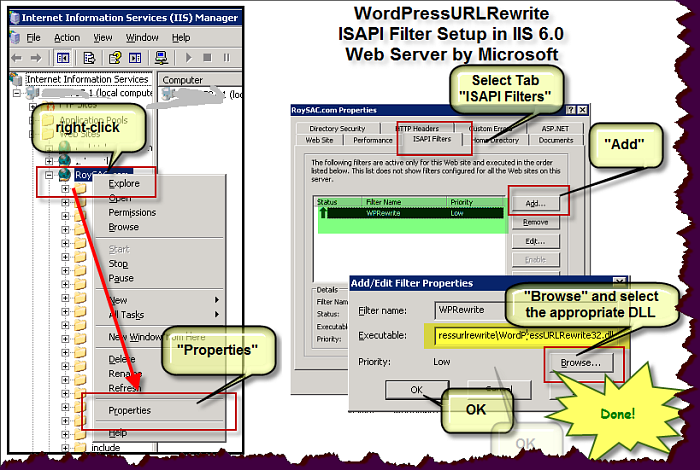The image size is (700, 470).
Task: Click the Stop square toolbar icon
Action: coord(207,57)
